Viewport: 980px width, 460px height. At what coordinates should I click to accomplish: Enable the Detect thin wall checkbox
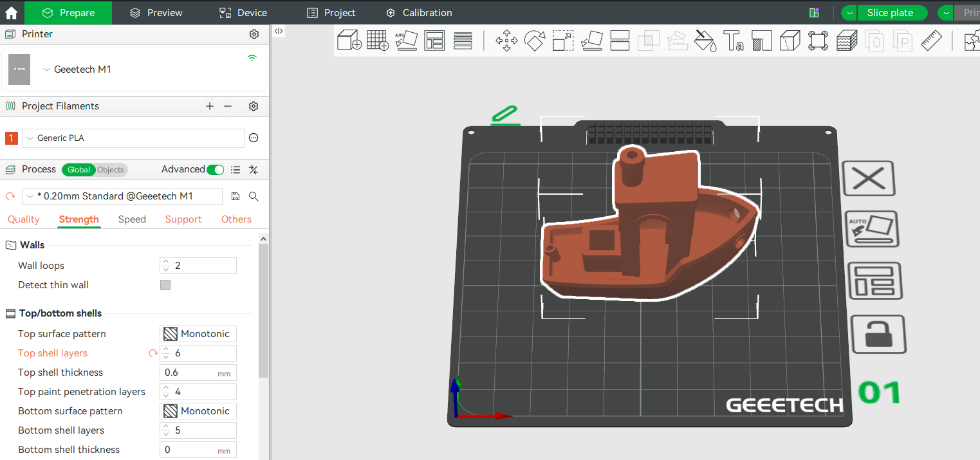[x=165, y=284]
